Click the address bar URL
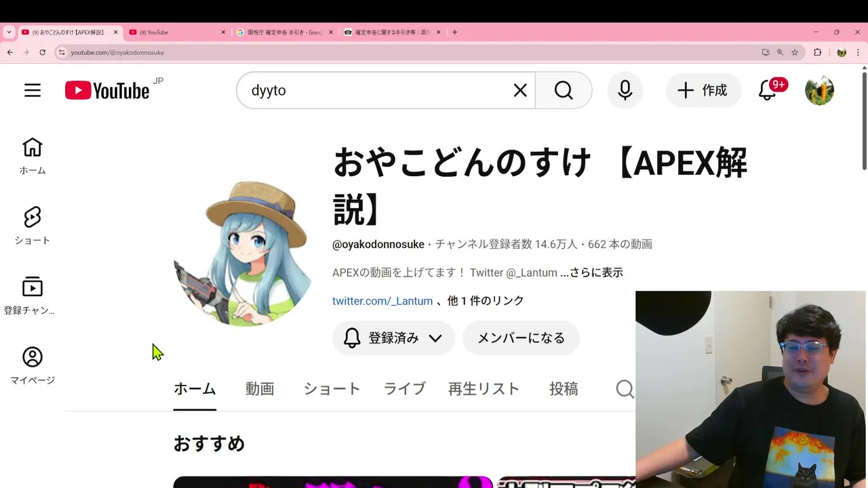Screen dimensions: 868x488 tap(117, 52)
